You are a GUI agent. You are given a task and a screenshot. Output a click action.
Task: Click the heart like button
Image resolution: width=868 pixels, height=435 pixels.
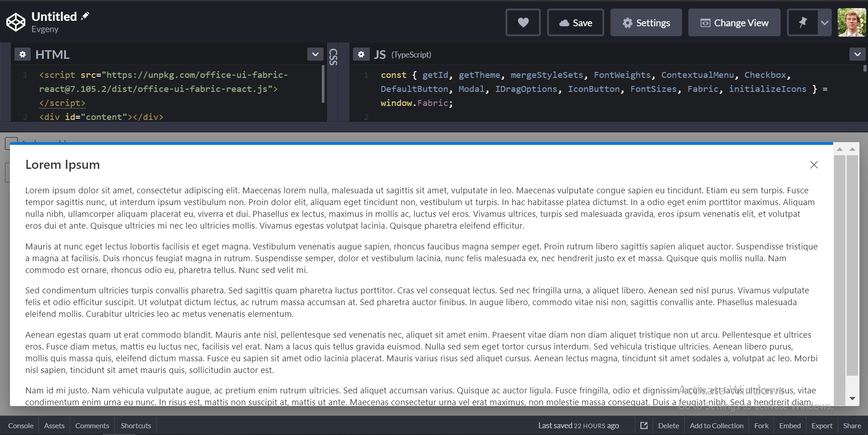point(523,23)
